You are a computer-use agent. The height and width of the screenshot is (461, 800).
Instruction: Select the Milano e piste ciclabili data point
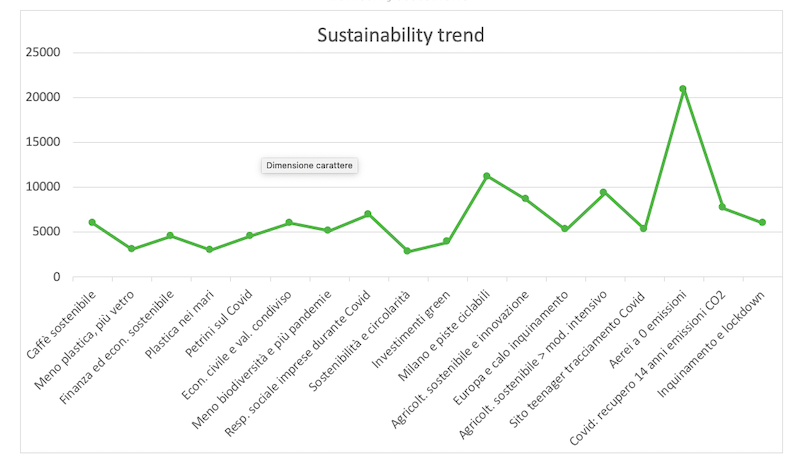tap(486, 176)
